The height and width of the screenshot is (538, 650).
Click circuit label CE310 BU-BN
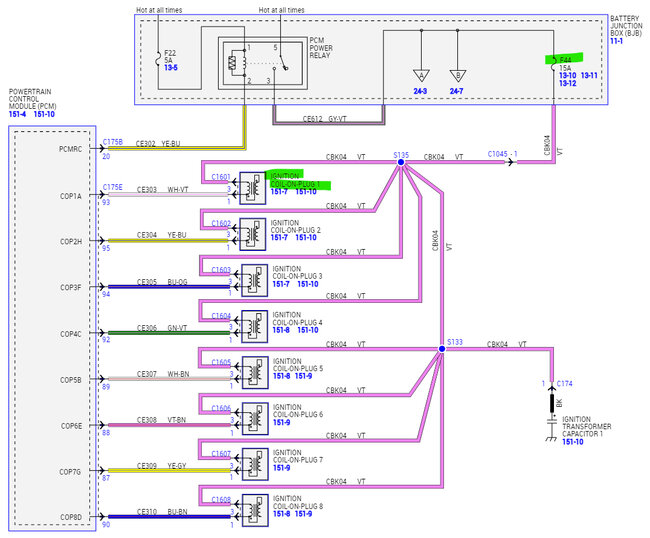pos(162,512)
